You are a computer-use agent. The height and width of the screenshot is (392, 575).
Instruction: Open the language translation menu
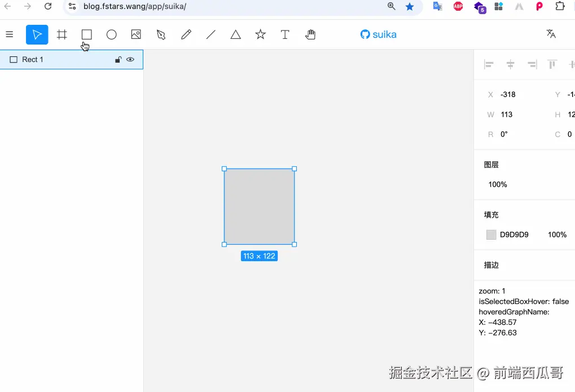point(551,34)
